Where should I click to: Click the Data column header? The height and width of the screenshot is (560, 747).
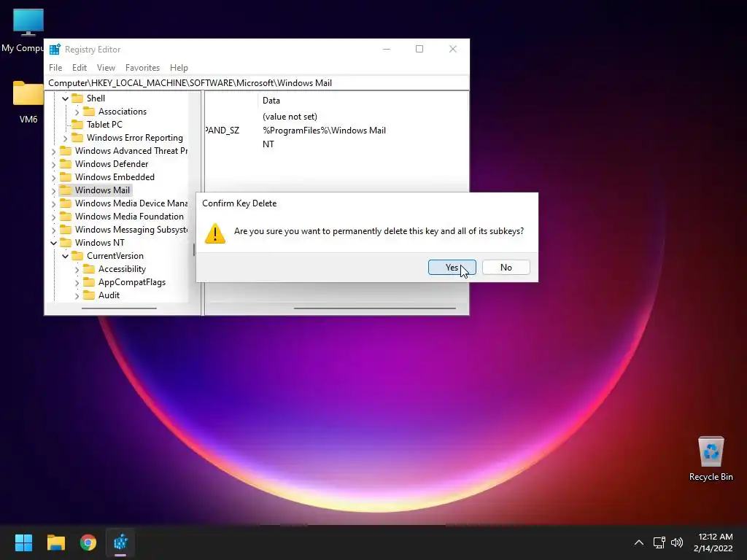pyautogui.click(x=271, y=101)
